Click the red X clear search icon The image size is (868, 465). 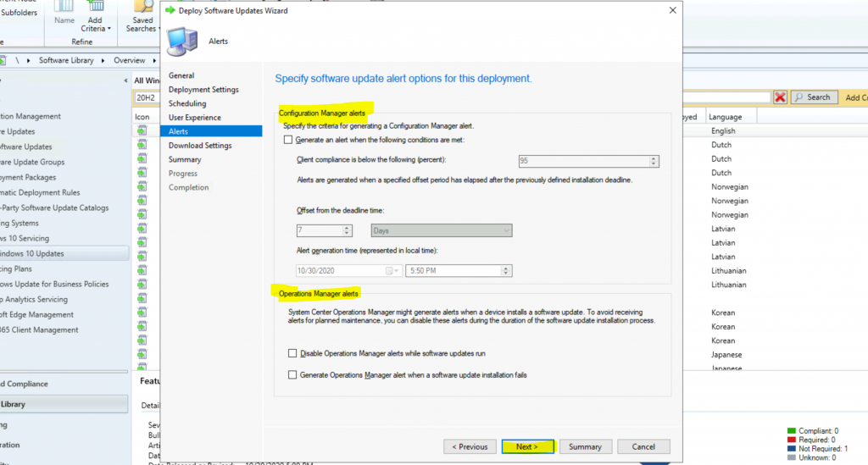click(781, 98)
